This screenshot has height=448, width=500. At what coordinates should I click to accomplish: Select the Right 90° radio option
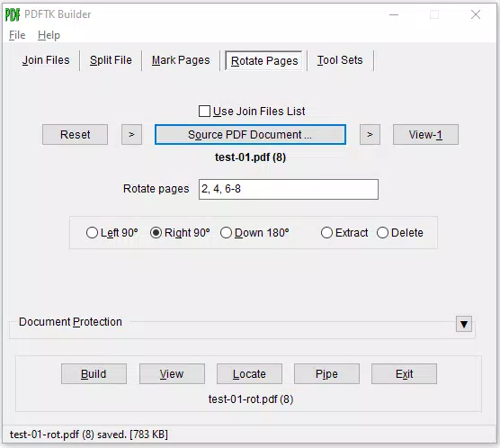click(x=180, y=233)
